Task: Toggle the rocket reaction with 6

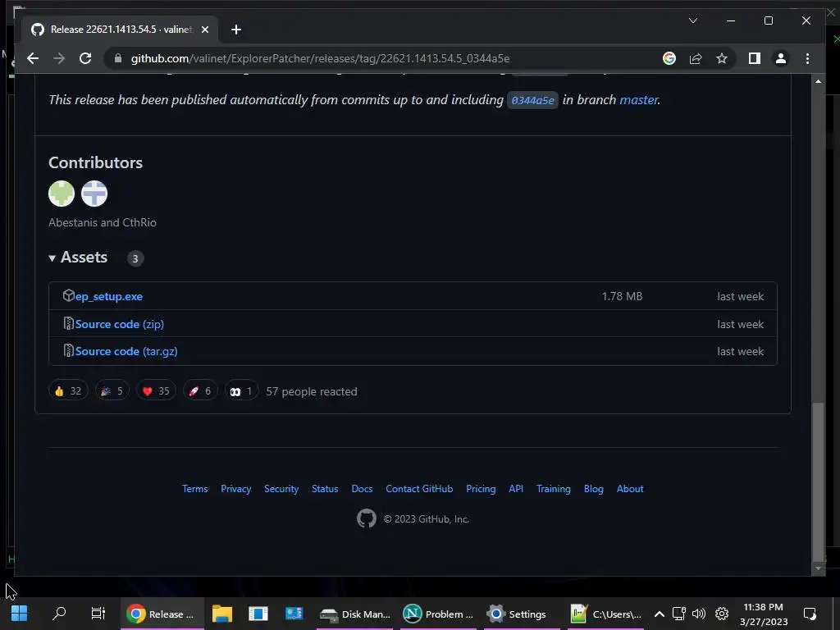Action: pos(200,391)
